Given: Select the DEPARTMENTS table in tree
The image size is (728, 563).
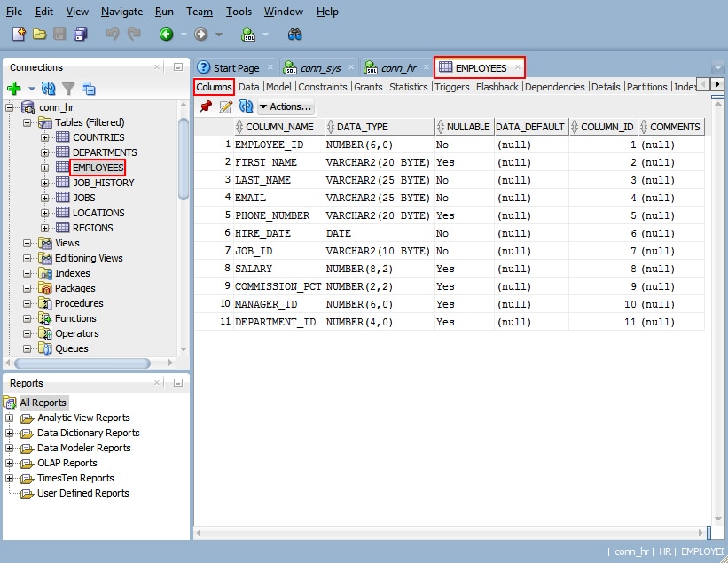Looking at the screenshot, I should [104, 152].
